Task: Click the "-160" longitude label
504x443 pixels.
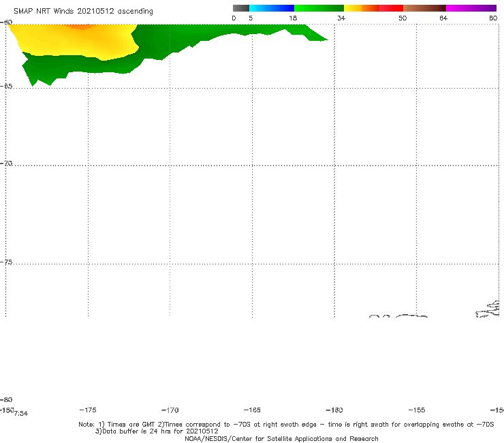Action: click(334, 410)
